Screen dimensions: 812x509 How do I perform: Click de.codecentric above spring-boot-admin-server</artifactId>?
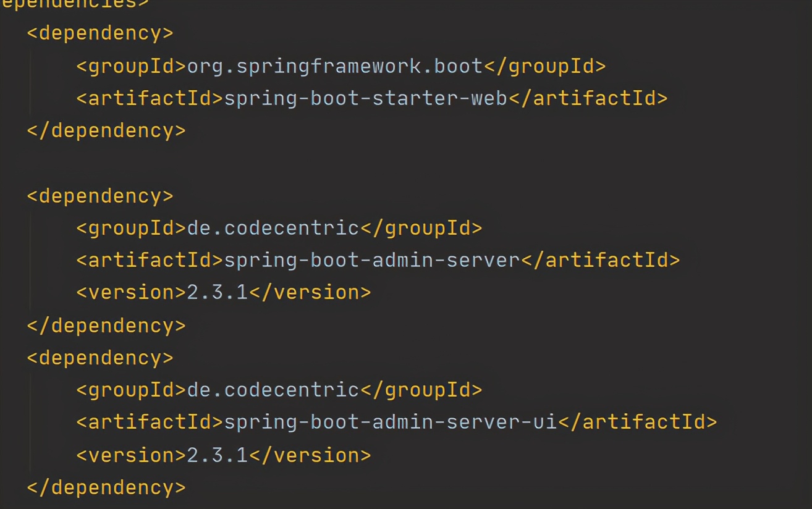tap(273, 229)
